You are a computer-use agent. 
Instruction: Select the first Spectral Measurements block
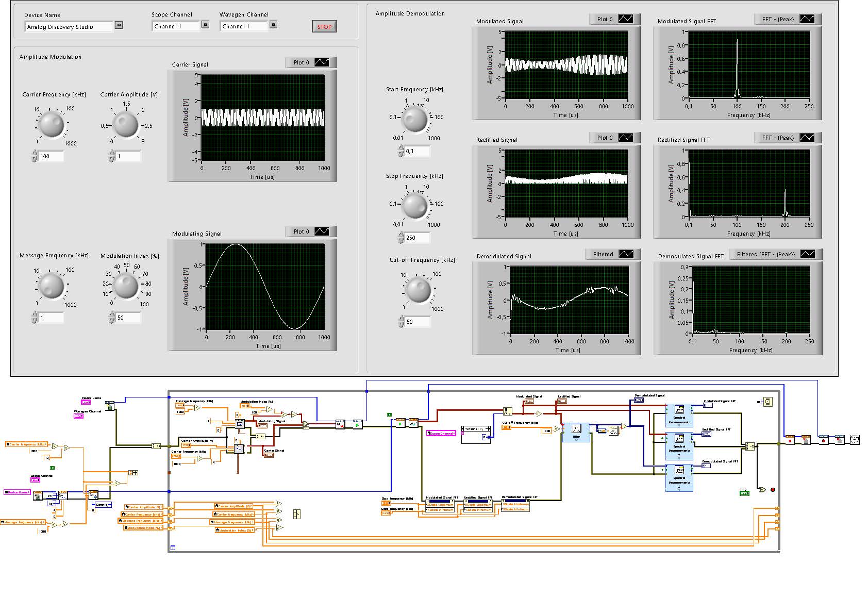coord(679,417)
